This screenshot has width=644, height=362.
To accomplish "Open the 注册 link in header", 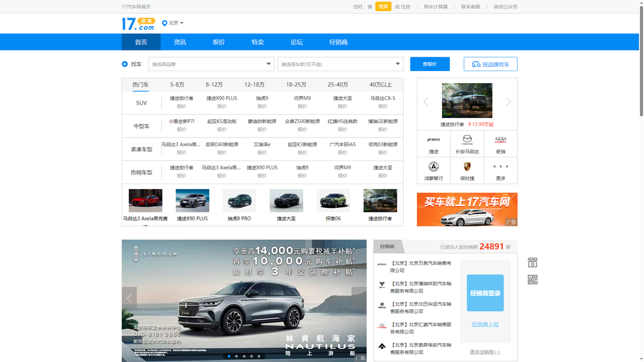I will pyautogui.click(x=406, y=7).
